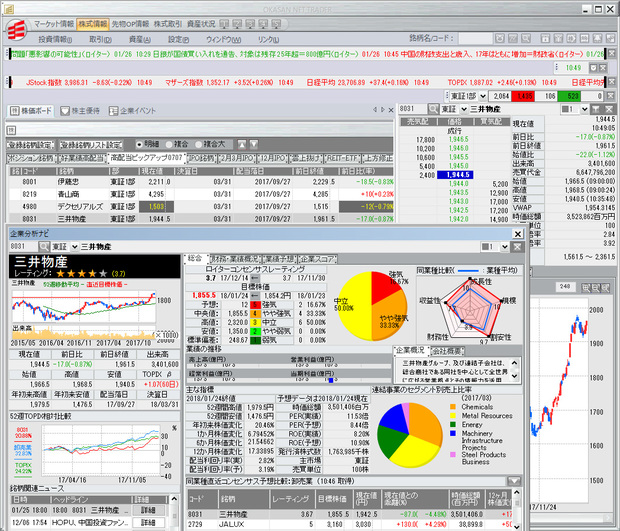Click search icon in 企業分析ナビ window

click(x=44, y=247)
